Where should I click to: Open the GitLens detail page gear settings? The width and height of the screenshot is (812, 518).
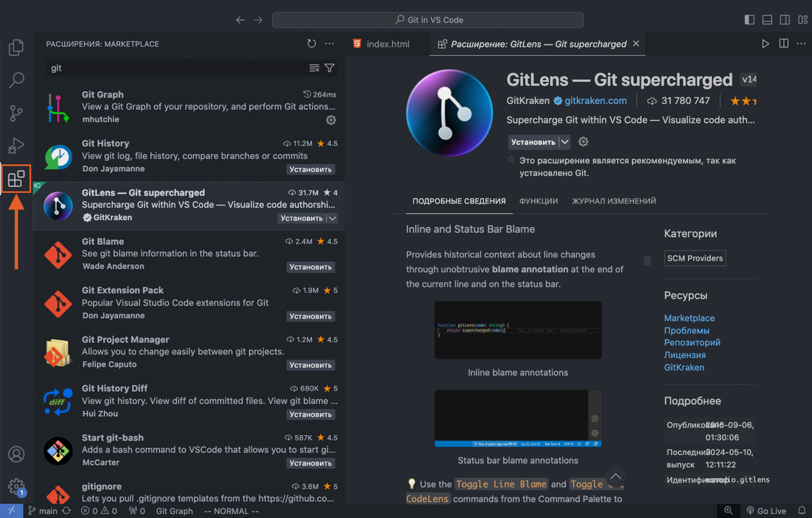click(x=583, y=142)
